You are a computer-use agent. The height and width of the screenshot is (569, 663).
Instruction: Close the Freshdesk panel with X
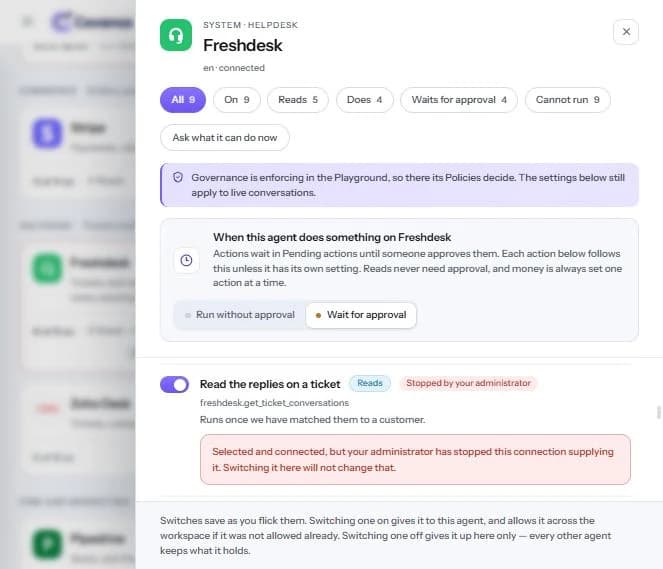626,32
